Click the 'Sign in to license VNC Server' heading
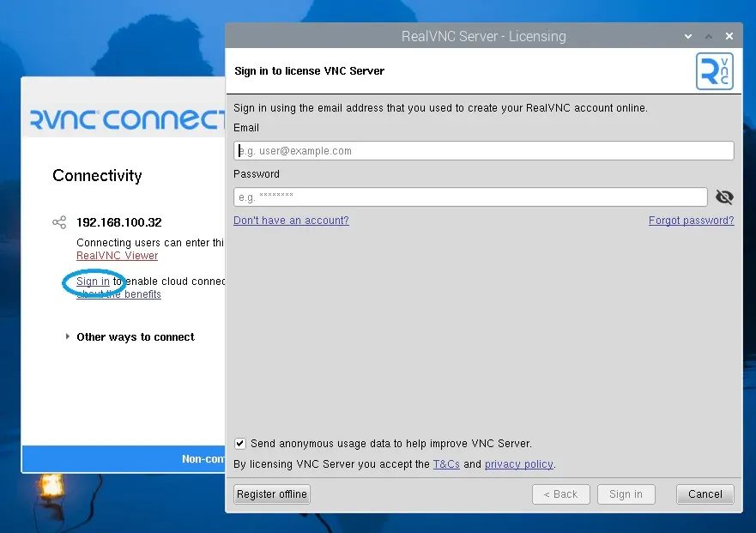 click(x=309, y=71)
